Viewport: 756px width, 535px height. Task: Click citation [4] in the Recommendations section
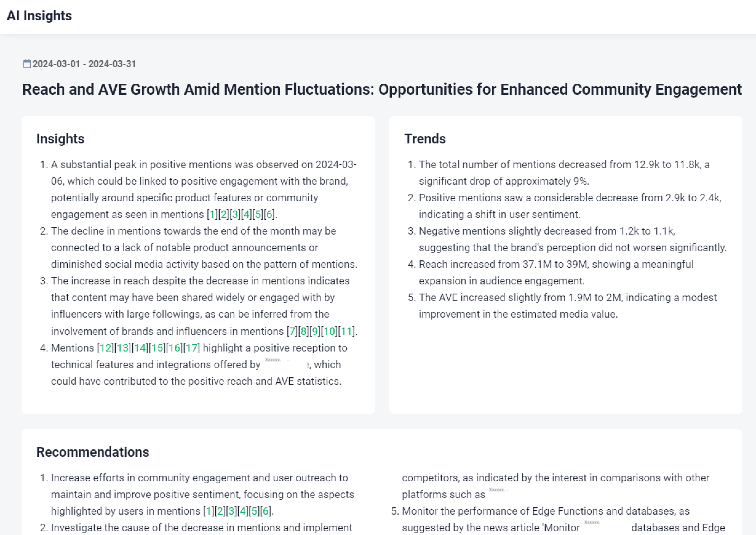point(243,511)
